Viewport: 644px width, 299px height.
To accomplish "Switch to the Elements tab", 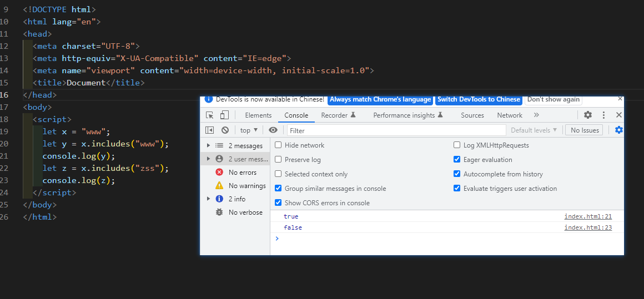I will click(258, 115).
